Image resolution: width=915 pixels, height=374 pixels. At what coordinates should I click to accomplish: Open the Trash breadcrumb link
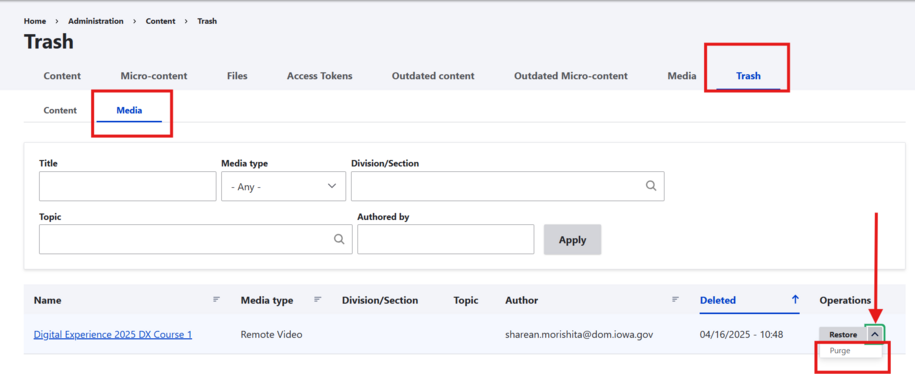coord(207,21)
